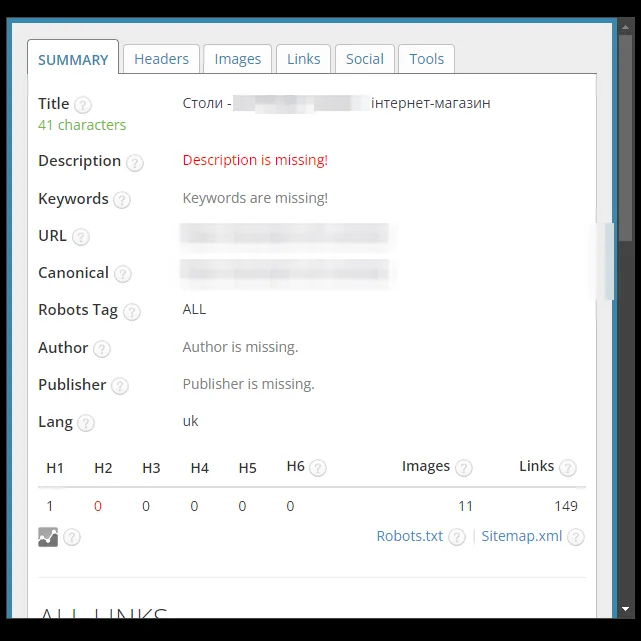
Task: Click the help icon beside Images count header
Action: coord(464,468)
